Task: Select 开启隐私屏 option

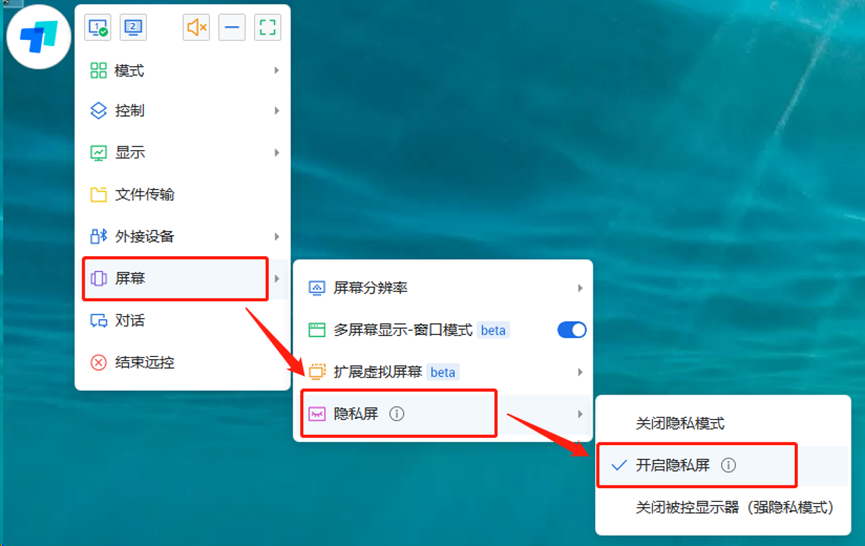Action: pos(723,465)
